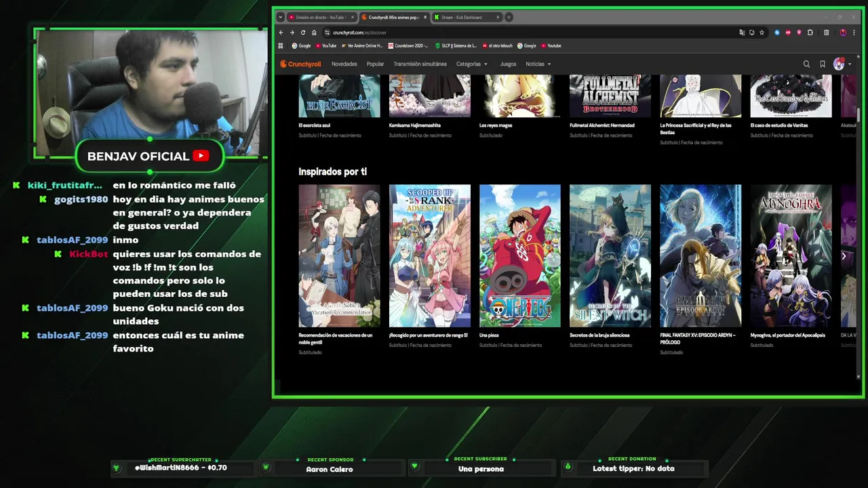Open the Secrets of the Silent Witch poster
Image resolution: width=868 pixels, height=488 pixels.
click(610, 256)
